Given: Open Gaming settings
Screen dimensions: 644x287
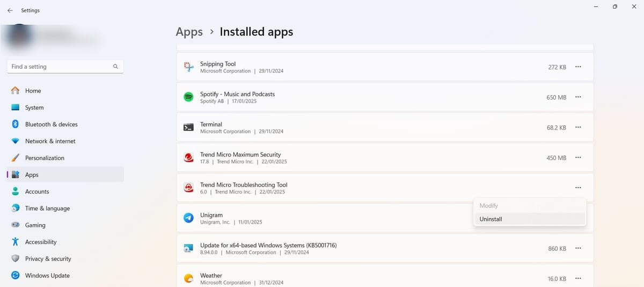Looking at the screenshot, I should (x=65, y=225).
